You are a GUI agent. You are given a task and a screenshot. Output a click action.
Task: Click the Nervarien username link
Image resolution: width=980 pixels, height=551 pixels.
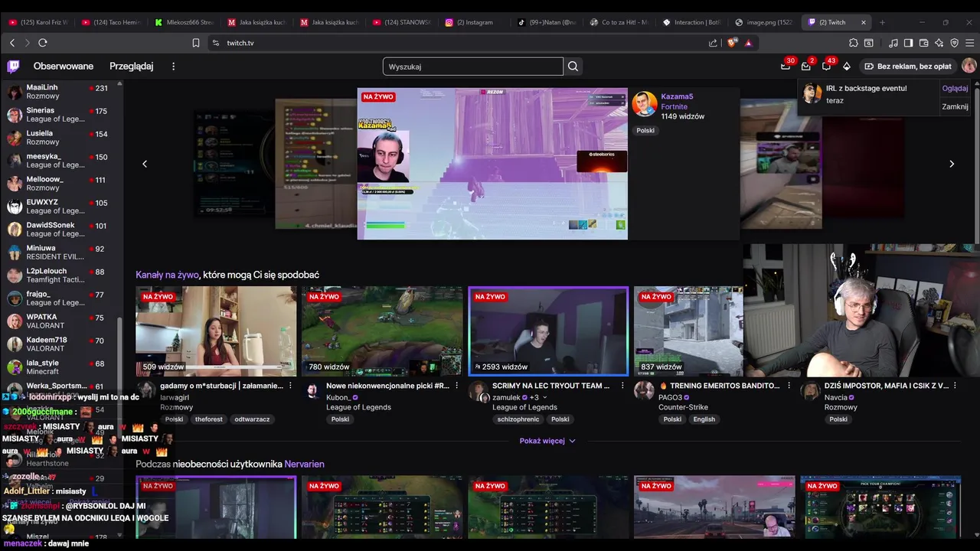[x=304, y=464]
